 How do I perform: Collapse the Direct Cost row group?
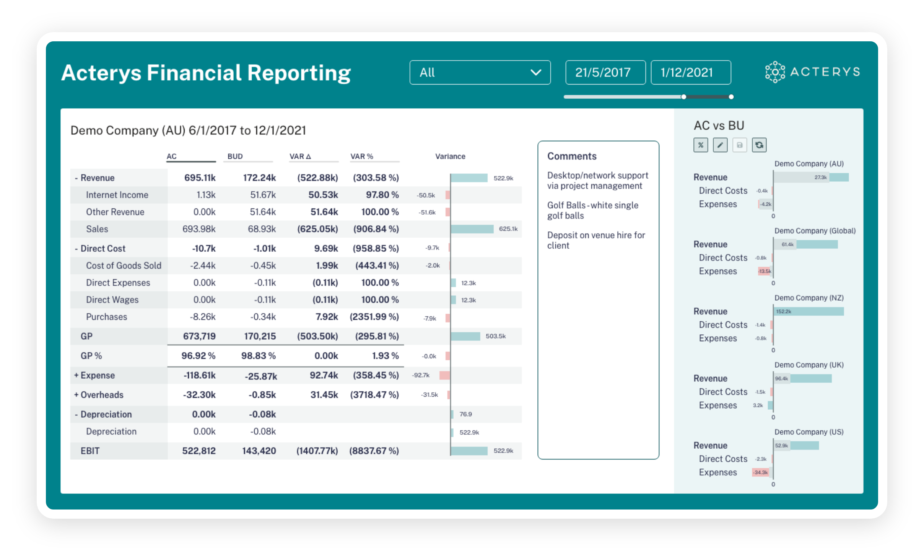click(x=76, y=249)
